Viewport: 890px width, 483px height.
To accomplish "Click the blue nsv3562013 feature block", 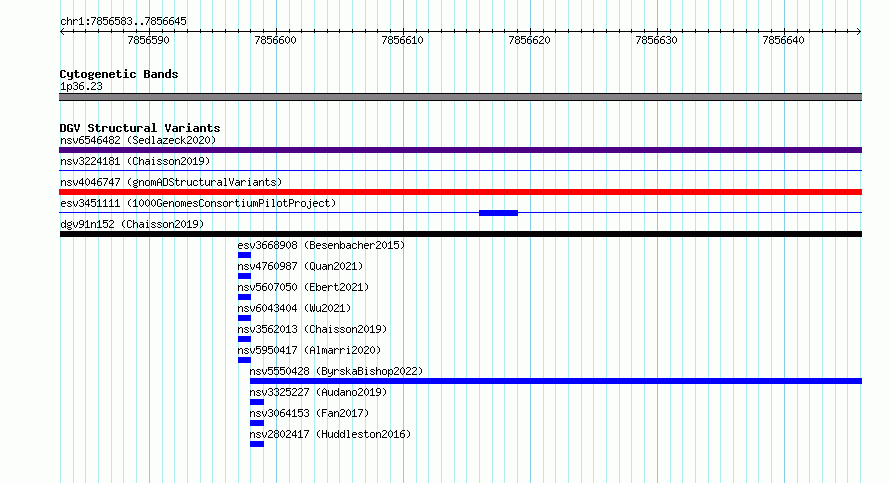I will pyautogui.click(x=245, y=339).
